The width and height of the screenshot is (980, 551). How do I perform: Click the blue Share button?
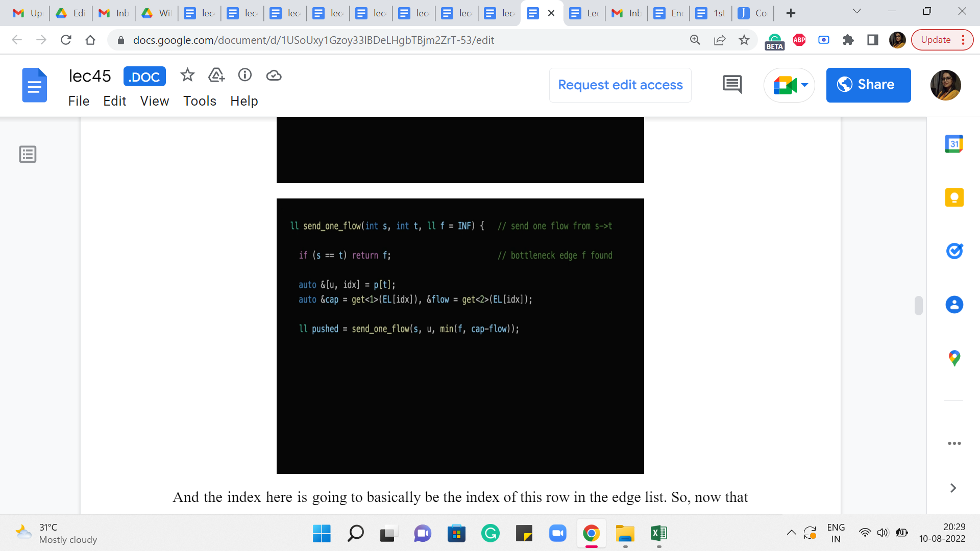868,85
